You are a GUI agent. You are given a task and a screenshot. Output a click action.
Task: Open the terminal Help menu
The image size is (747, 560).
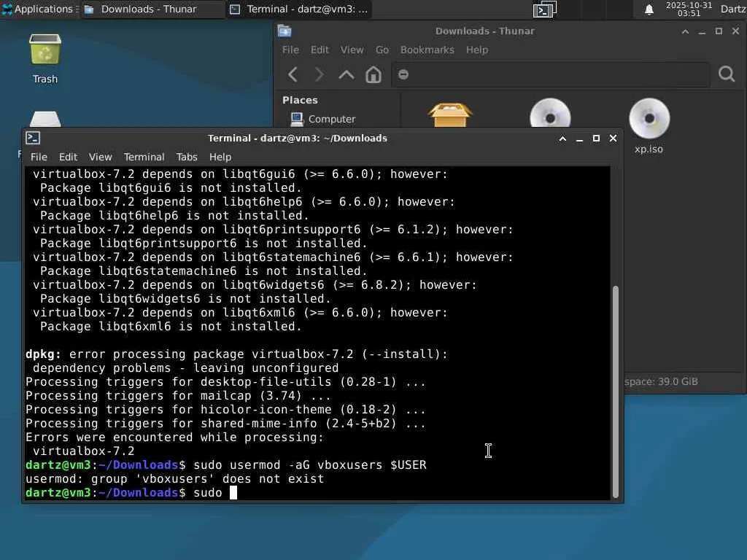(220, 157)
